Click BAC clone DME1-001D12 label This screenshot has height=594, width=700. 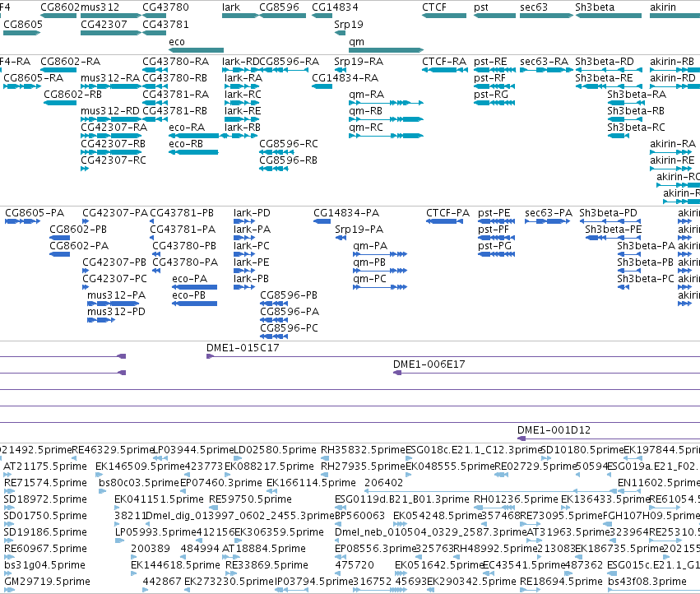point(554,429)
